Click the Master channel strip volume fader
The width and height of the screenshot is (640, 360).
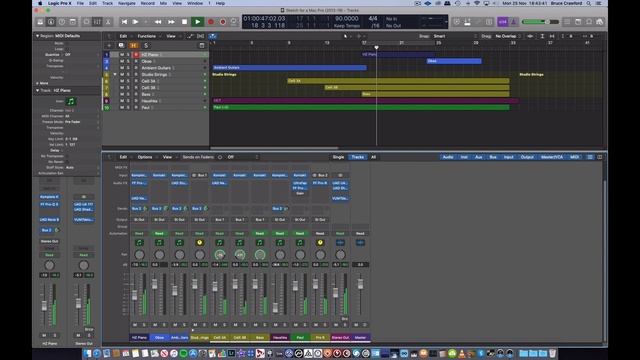(360, 284)
